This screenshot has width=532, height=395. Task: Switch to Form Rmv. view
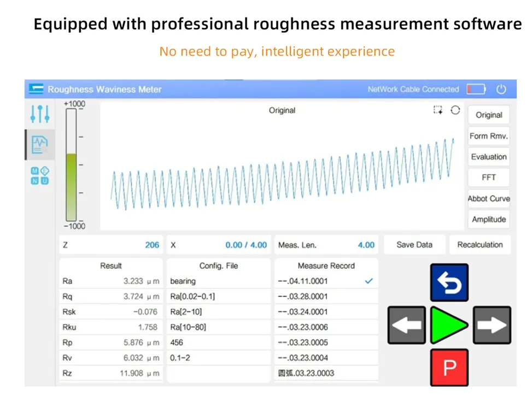pos(489,136)
